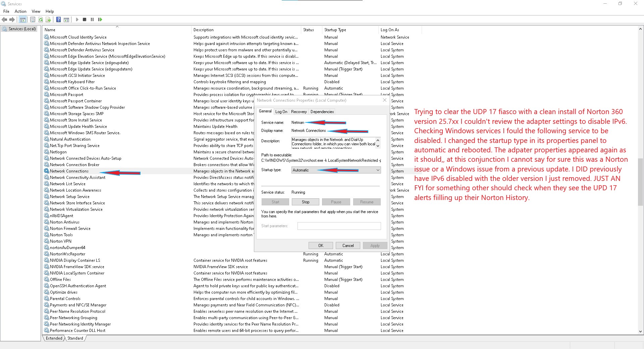Select Services (Local) in console tree
Image resolution: width=644 pixels, height=349 pixels.
point(22,29)
